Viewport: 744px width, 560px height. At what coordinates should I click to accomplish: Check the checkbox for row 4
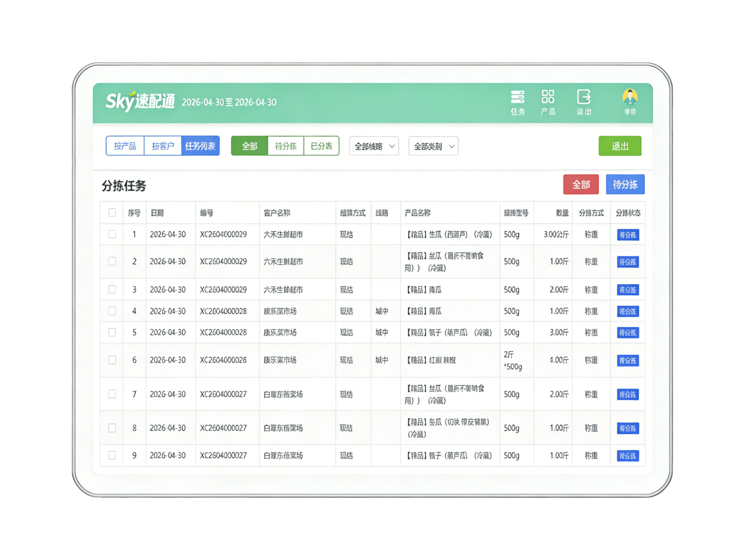112,311
